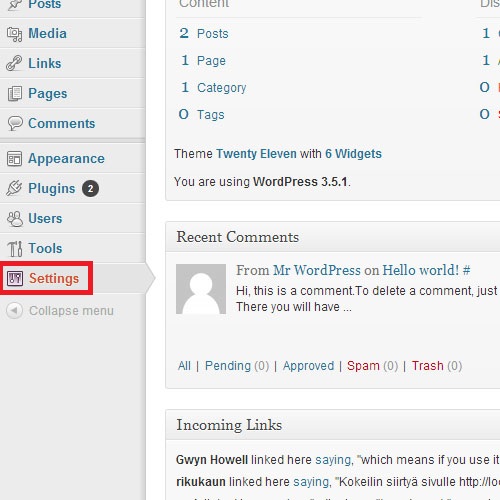Open the 2 Posts count link
The width and height of the screenshot is (500, 500).
coord(204,33)
